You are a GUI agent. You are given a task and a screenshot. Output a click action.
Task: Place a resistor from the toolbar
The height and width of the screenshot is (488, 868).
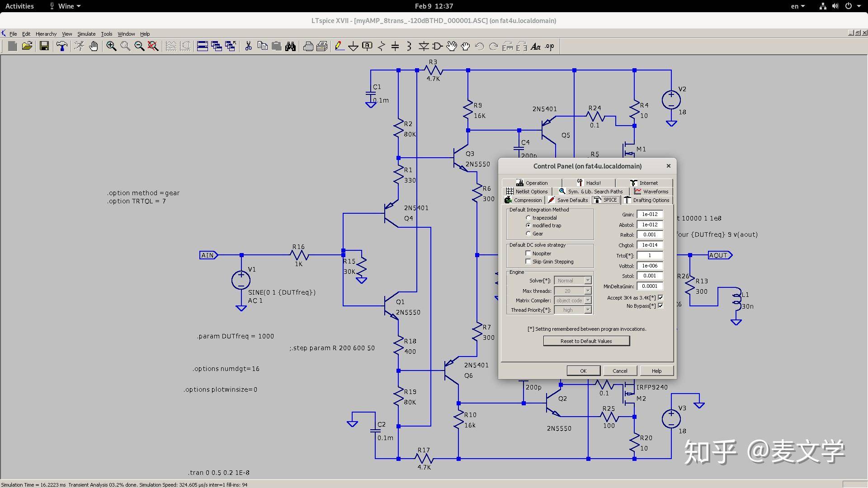click(382, 46)
